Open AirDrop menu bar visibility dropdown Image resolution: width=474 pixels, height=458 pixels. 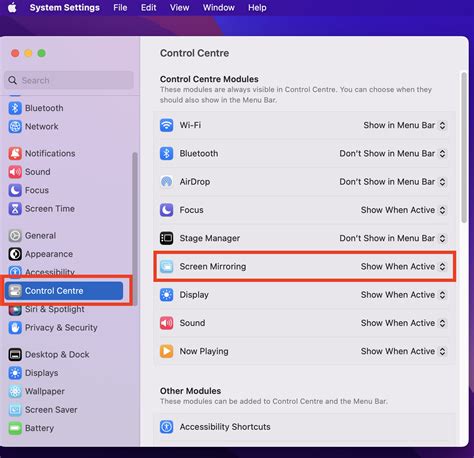coord(392,182)
